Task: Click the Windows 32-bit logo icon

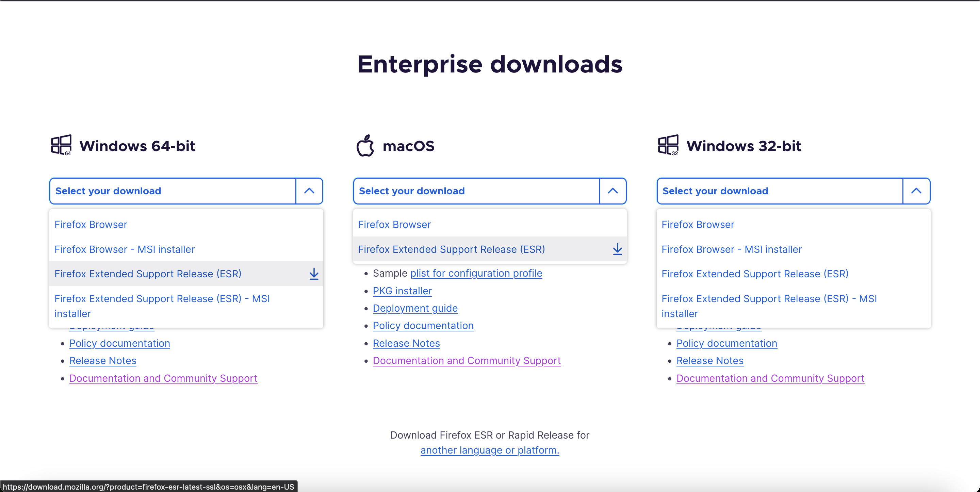Action: (668, 145)
